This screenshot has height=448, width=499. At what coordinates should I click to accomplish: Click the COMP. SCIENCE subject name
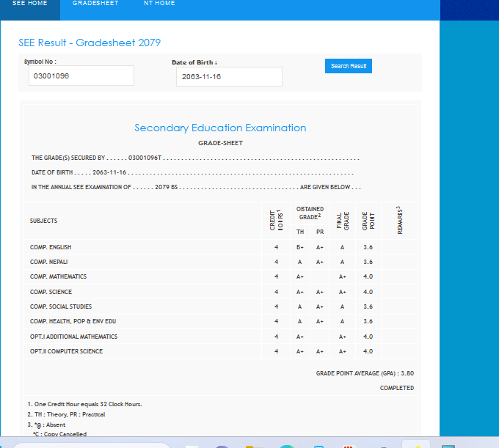[x=51, y=292]
